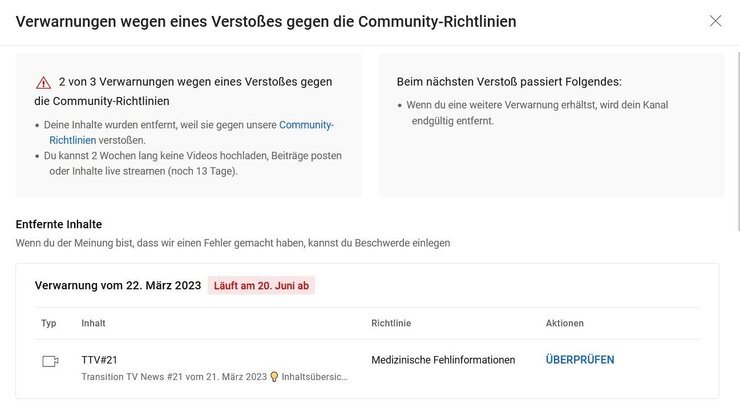
Task: Click ÜBERPRÜFEN for TTV#21
Action: click(580, 360)
